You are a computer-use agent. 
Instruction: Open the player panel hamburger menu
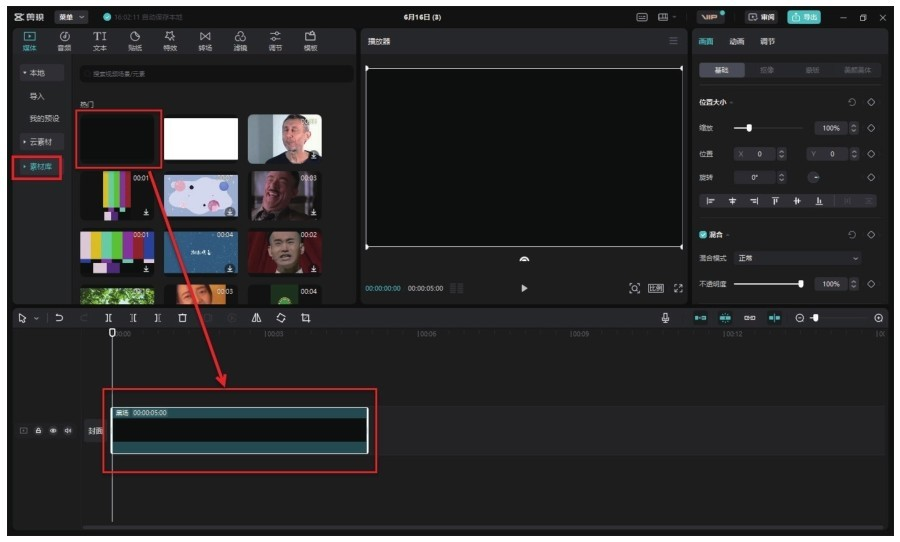pyautogui.click(x=673, y=41)
